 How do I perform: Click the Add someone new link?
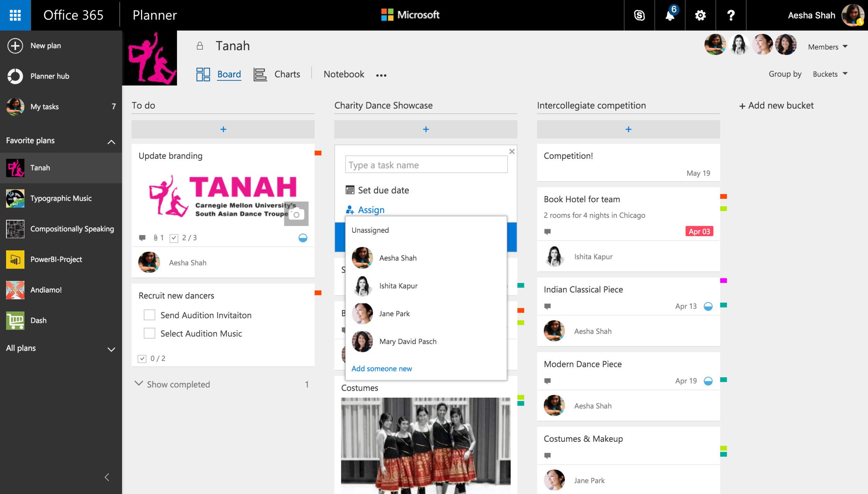[382, 368]
